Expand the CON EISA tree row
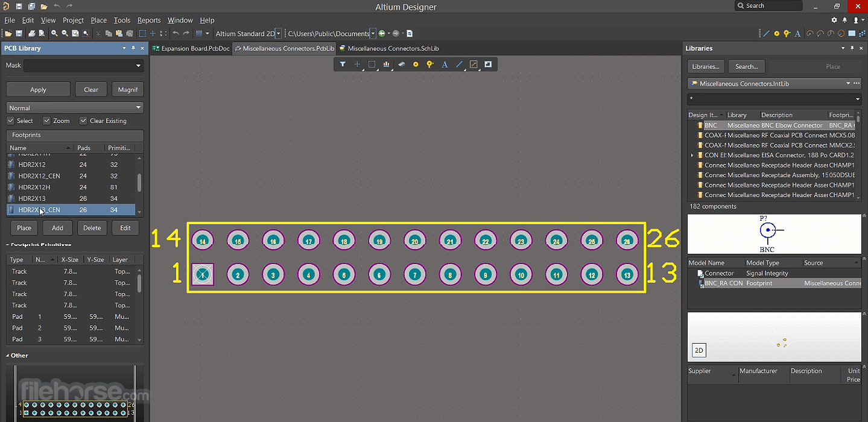868x422 pixels. click(692, 156)
